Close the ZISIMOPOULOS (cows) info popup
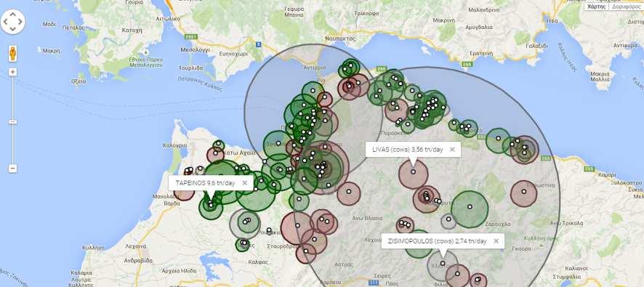 [x=496, y=241]
